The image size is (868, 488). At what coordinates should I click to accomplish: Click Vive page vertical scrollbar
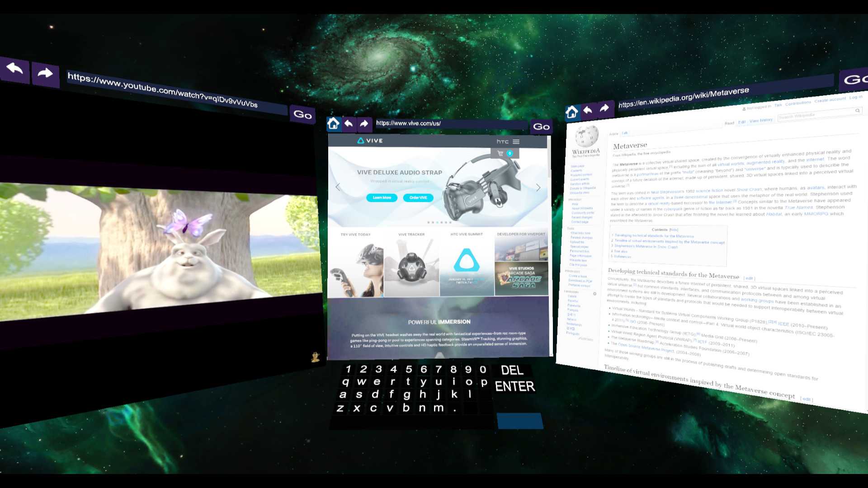coord(550,156)
